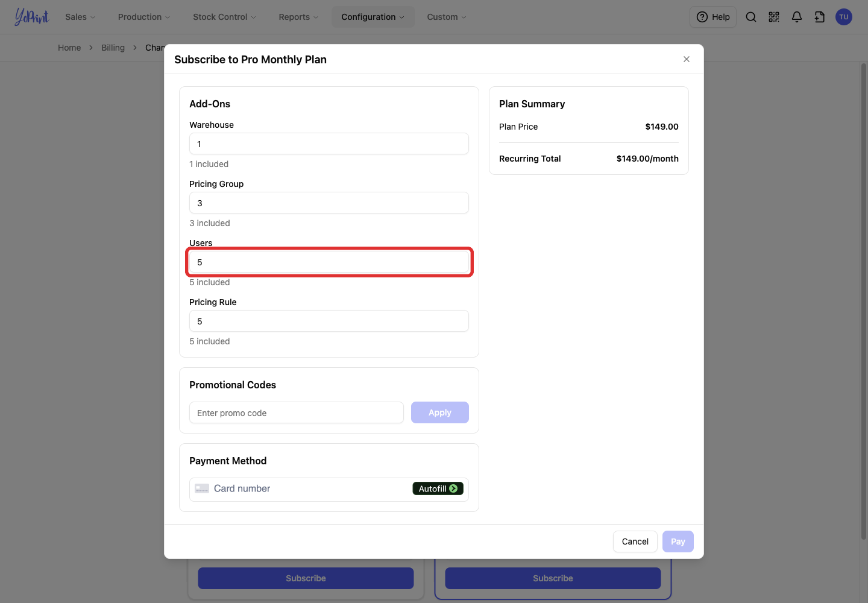Focus the Pricing Rule quantity field
868x603 pixels.
[x=329, y=321]
